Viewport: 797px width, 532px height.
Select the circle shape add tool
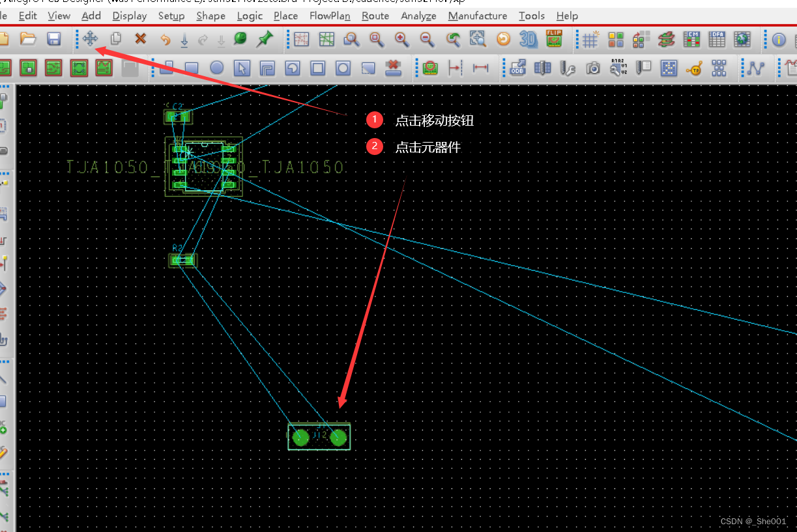(x=216, y=68)
